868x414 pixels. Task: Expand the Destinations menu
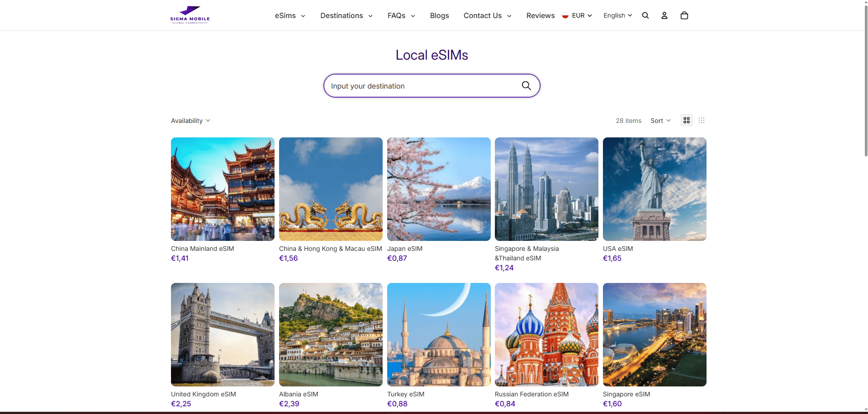[346, 15]
